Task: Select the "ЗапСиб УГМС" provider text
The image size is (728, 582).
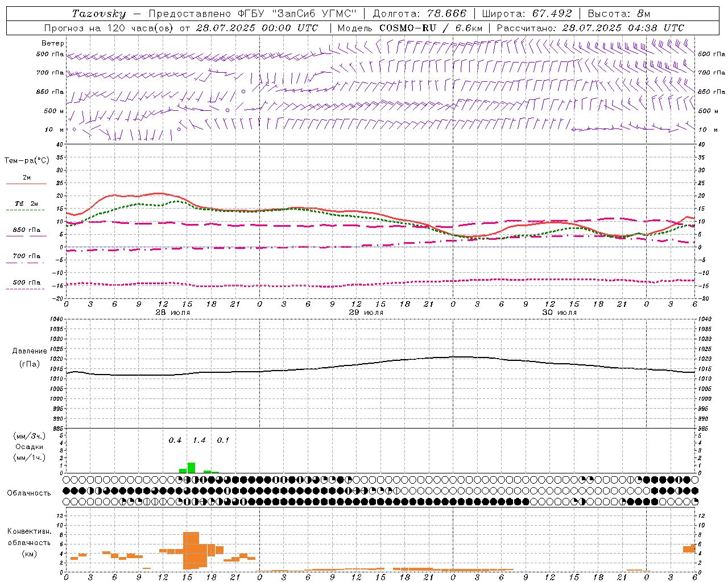Action: click(315, 14)
